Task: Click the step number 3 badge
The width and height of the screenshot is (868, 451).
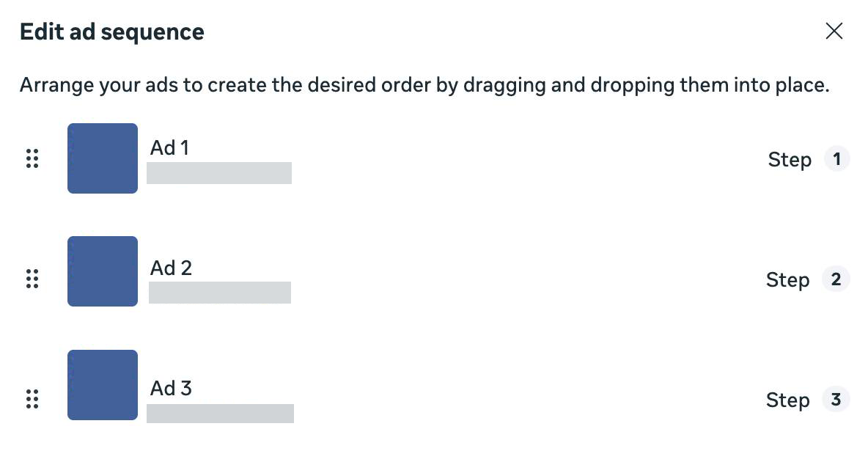Action: tap(836, 400)
